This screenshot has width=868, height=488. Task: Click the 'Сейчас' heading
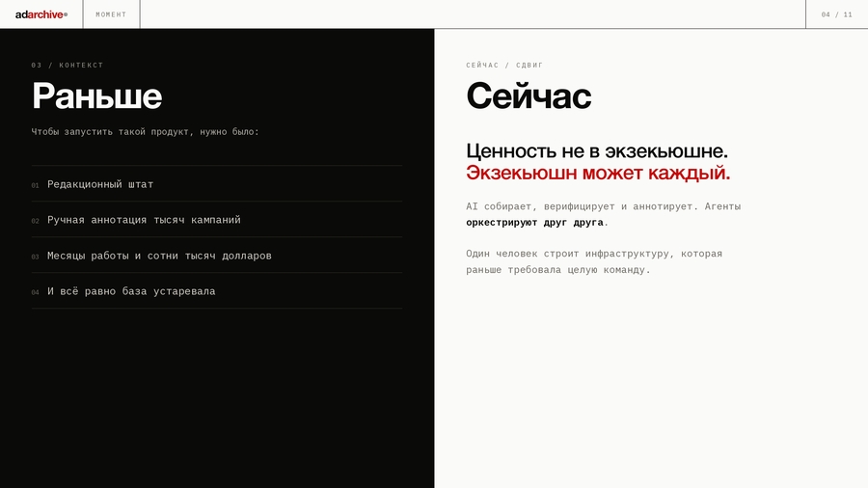coord(529,95)
